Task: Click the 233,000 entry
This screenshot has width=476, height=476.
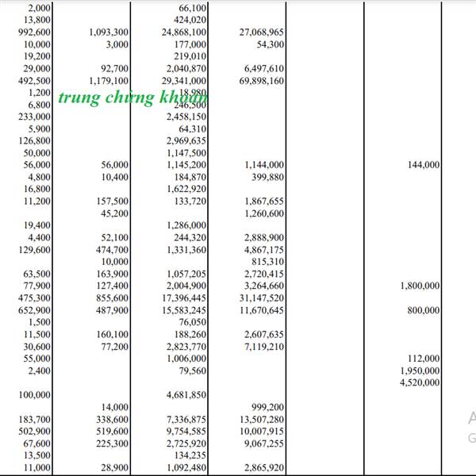Action: pyautogui.click(x=34, y=117)
